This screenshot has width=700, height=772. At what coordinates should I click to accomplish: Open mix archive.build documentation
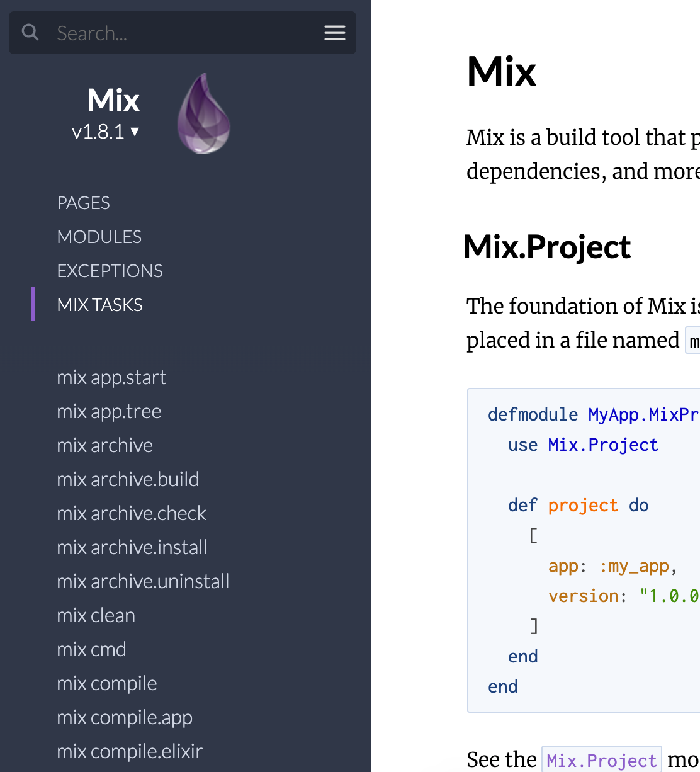pos(128,479)
